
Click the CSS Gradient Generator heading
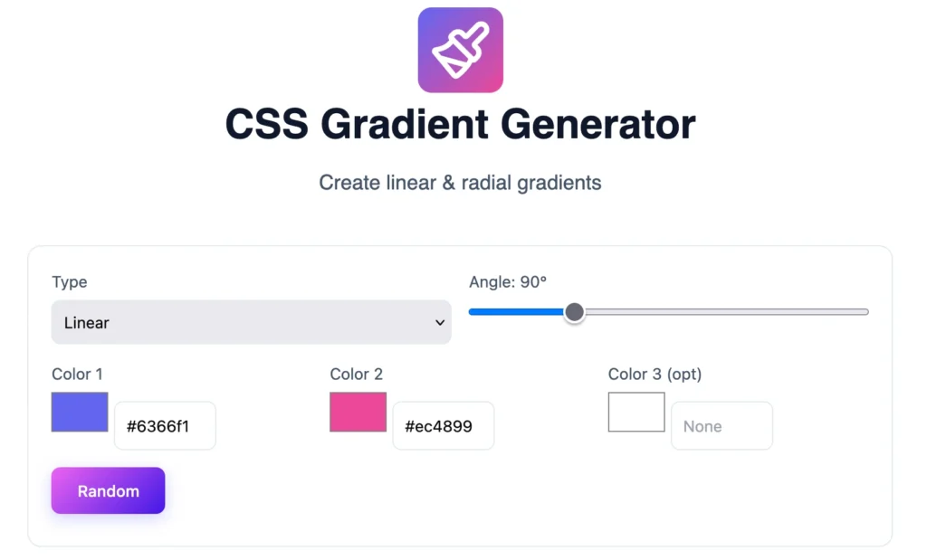[460, 124]
